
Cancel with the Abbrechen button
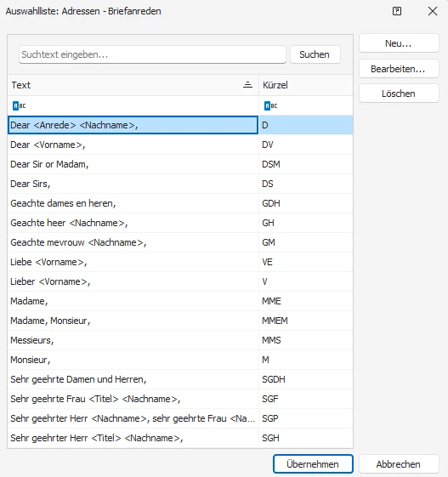(x=399, y=464)
